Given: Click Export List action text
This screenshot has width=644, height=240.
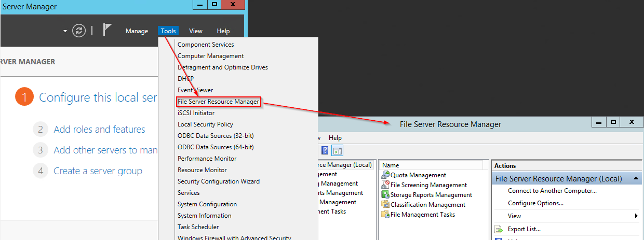Looking at the screenshot, I should point(524,229).
